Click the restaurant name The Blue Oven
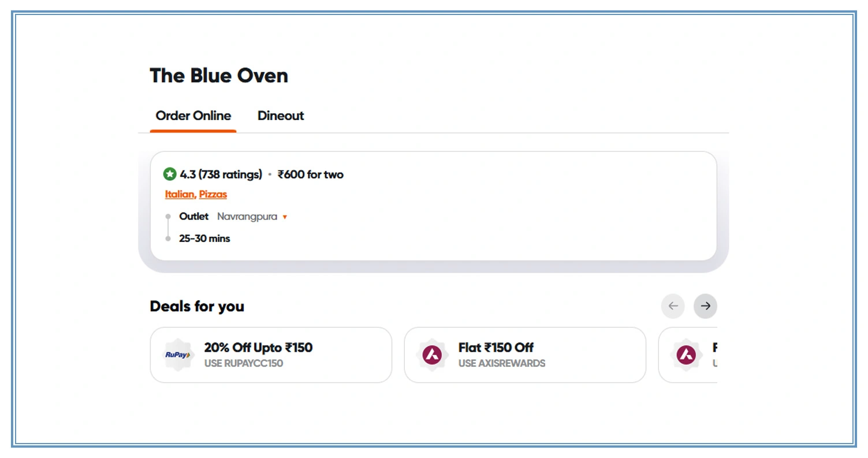 [219, 75]
